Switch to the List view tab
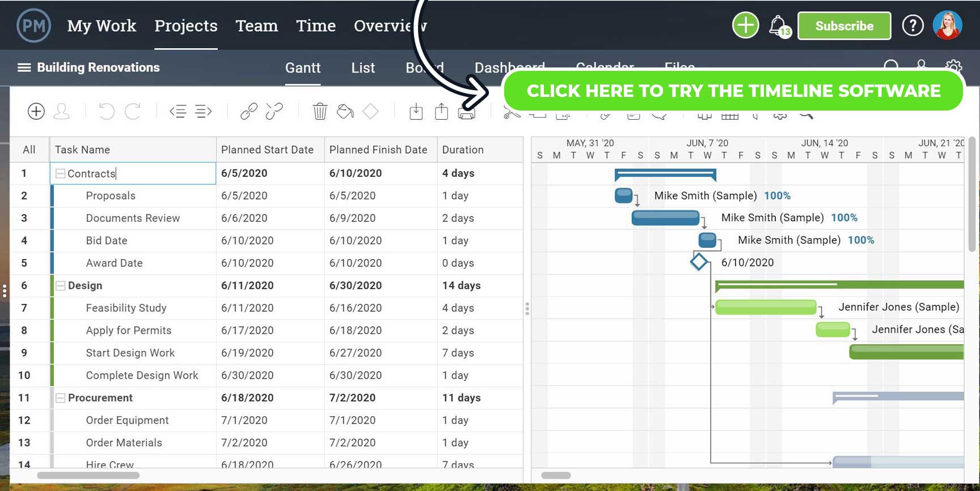Screen dimensions: 980x491 coord(363,68)
